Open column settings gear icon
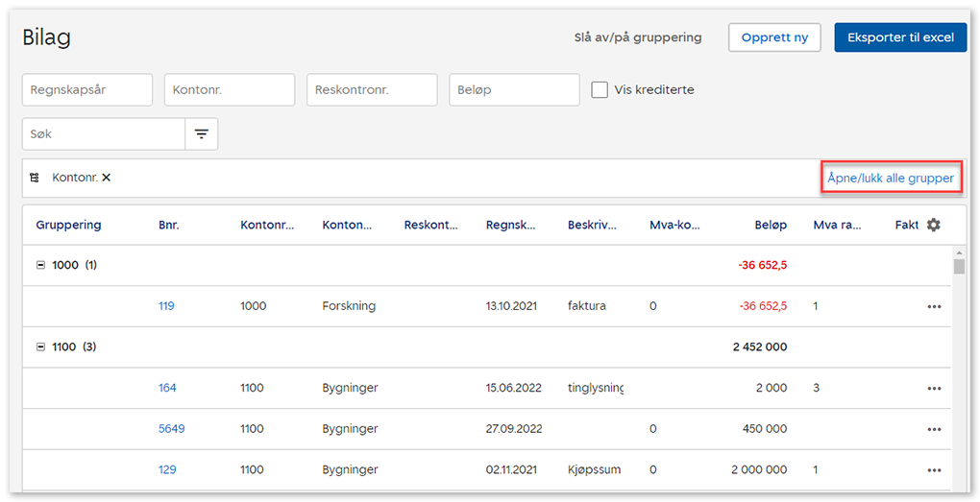The width and height of the screenshot is (980, 502). pyautogui.click(x=933, y=225)
